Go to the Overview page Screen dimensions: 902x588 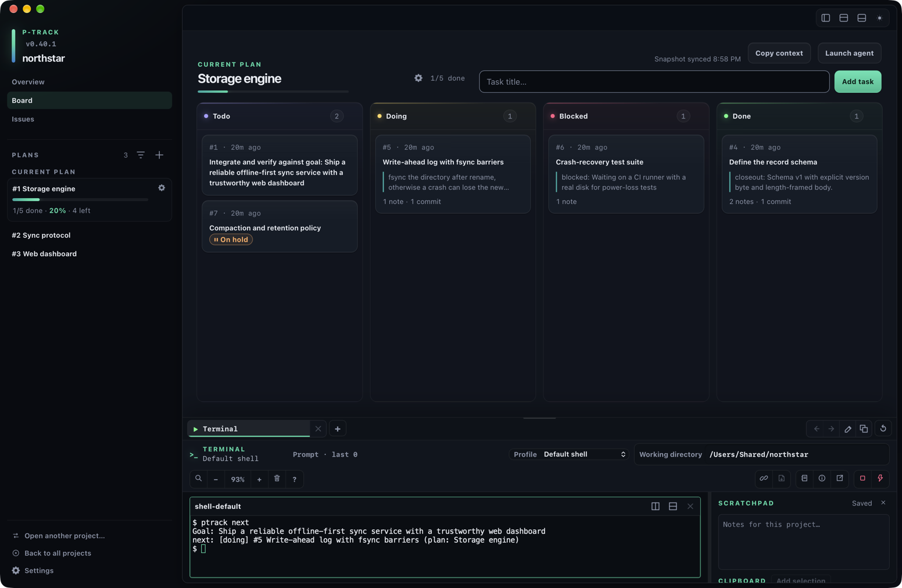click(x=90, y=82)
